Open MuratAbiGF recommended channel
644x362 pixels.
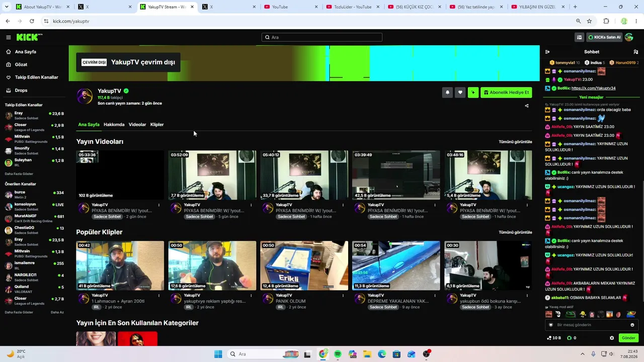[x=34, y=218]
